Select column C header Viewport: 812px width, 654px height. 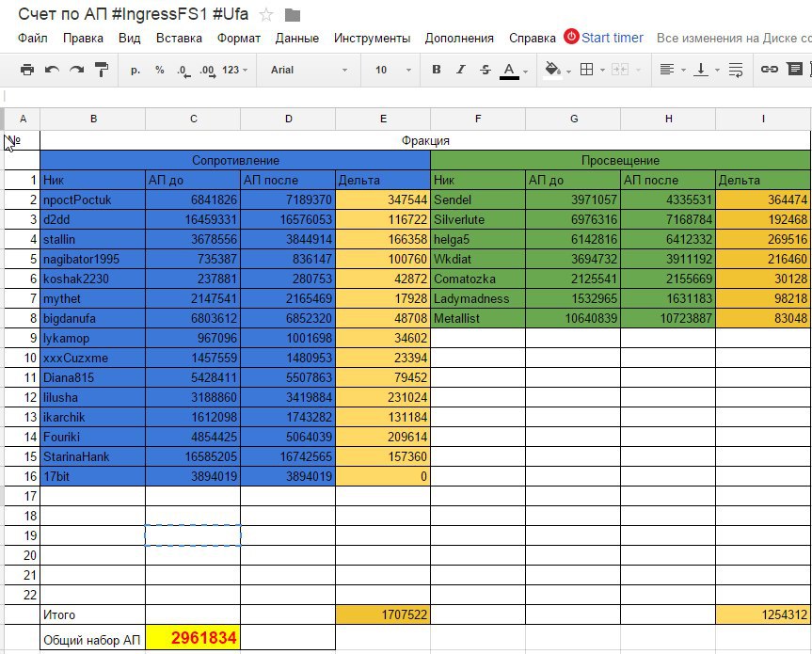tap(193, 120)
